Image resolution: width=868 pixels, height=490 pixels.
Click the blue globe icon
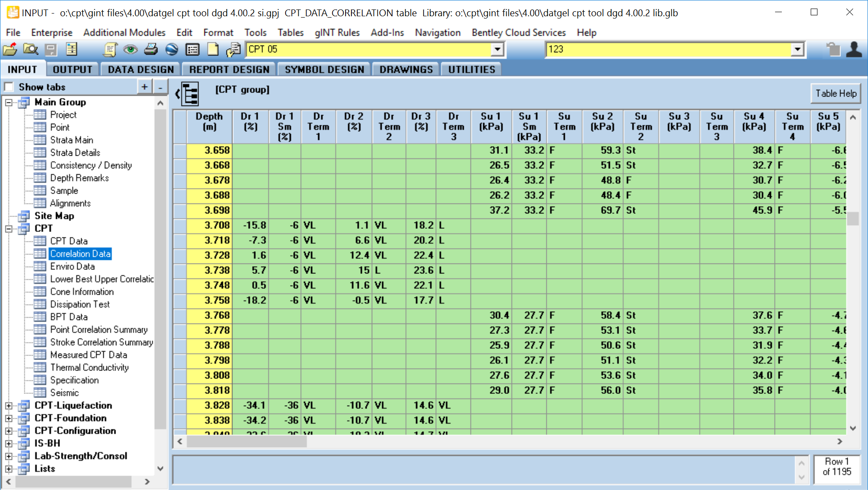[171, 49]
